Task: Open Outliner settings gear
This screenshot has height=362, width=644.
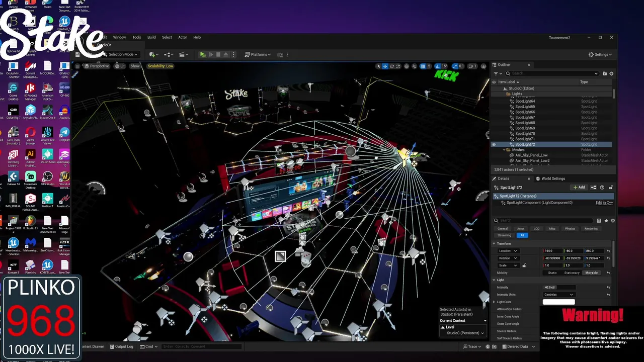Action: click(611, 73)
